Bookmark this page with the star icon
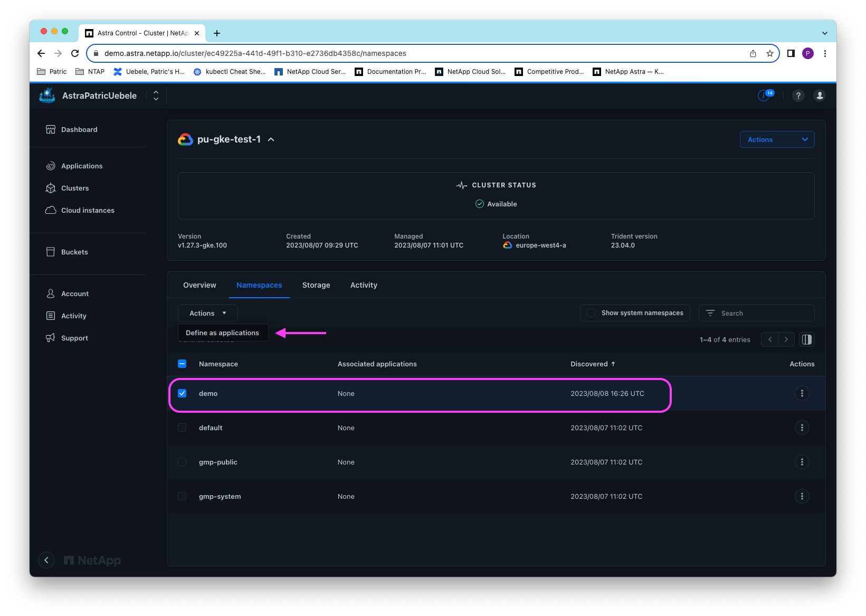This screenshot has width=866, height=616. point(770,53)
